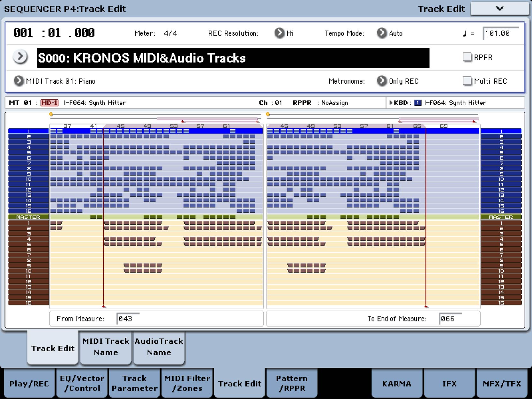This screenshot has height=399, width=532.
Task: Open the Tempo Mode popup button
Action: (382, 33)
